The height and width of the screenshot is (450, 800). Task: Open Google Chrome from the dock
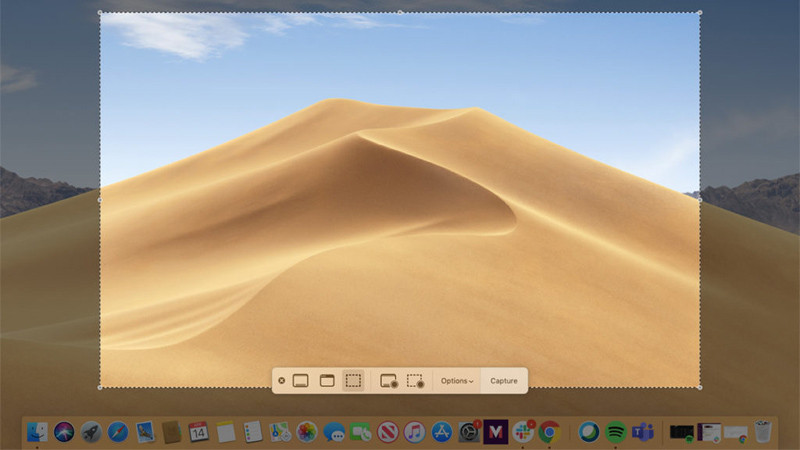(x=549, y=432)
